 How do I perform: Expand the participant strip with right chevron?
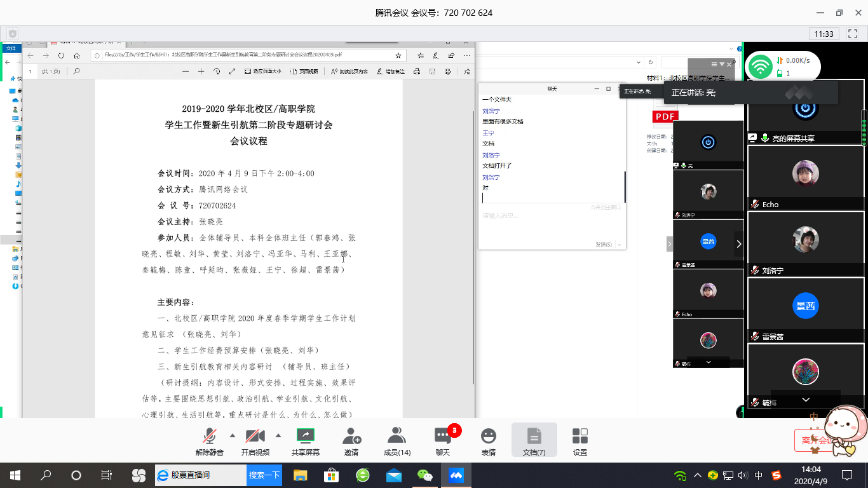[x=739, y=244]
